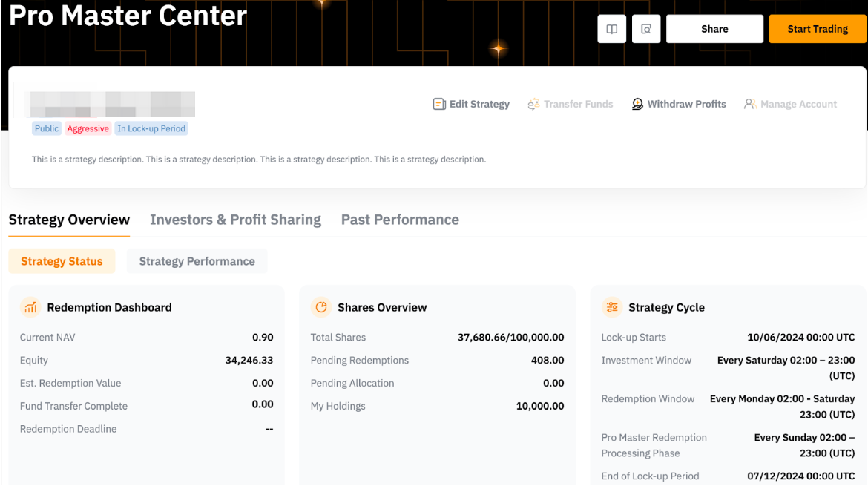Click the Aggressive risk tag
The width and height of the screenshot is (868, 486).
pos(88,128)
